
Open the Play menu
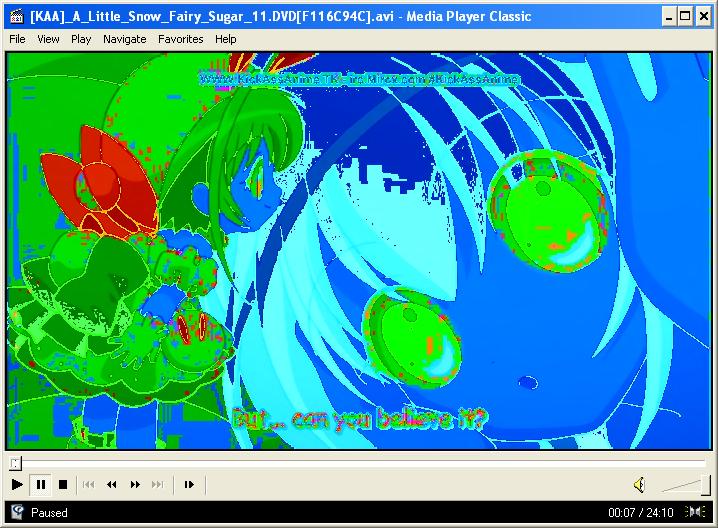point(81,39)
